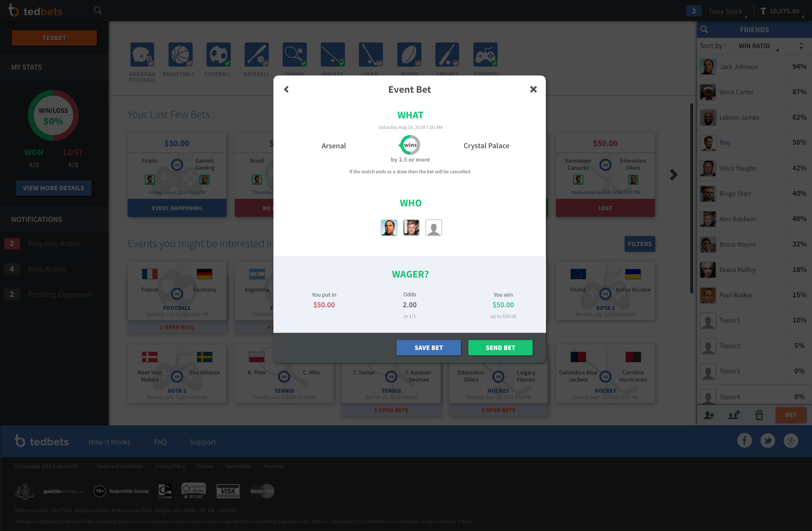
Task: Click the back arrow in Event Bet dialog
Action: point(286,89)
